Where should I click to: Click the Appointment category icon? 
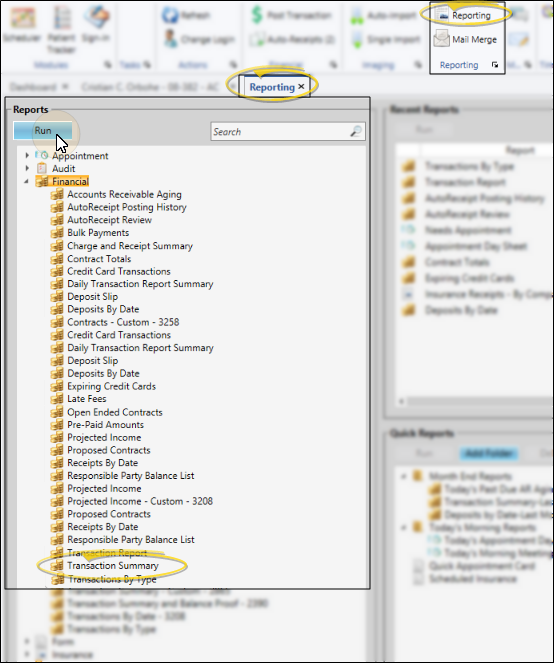pyautogui.click(x=42, y=155)
